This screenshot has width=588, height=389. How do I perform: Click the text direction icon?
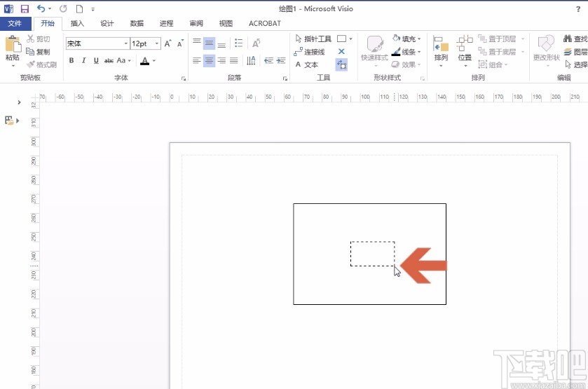pos(251,60)
